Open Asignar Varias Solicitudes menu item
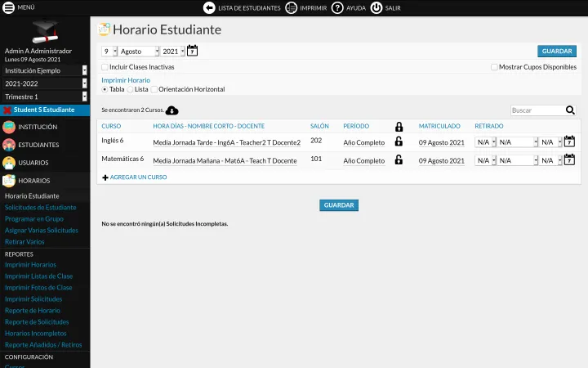588x368 pixels. [42, 230]
